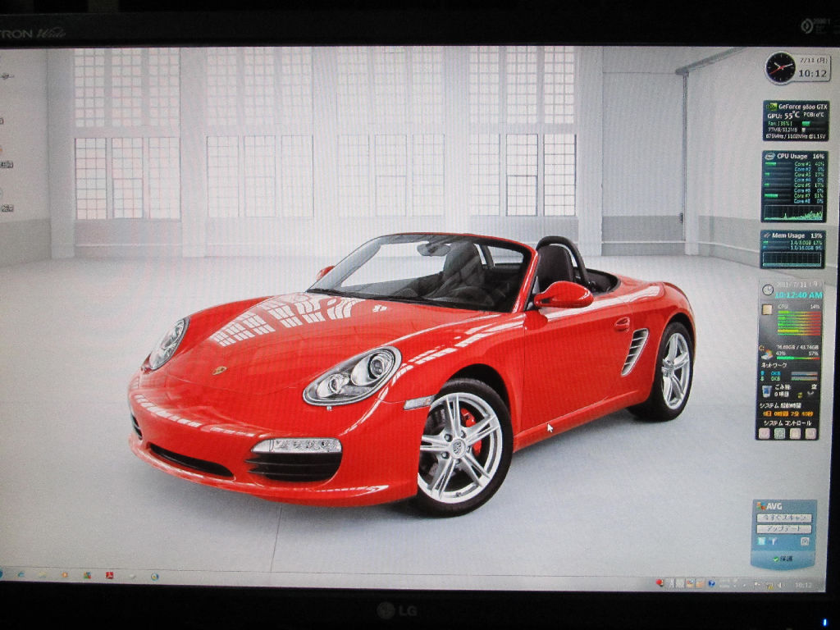Click the Intel logo in CPU Usage gadget
This screenshot has width=840, height=630.
(770, 156)
